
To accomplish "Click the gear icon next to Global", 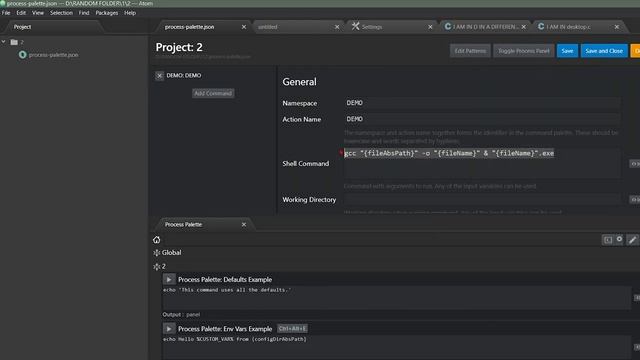I will click(157, 253).
